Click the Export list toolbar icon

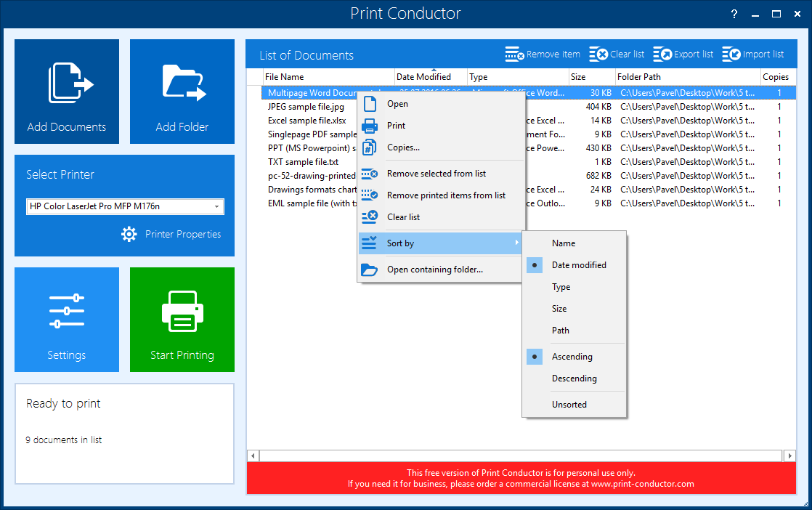point(662,54)
